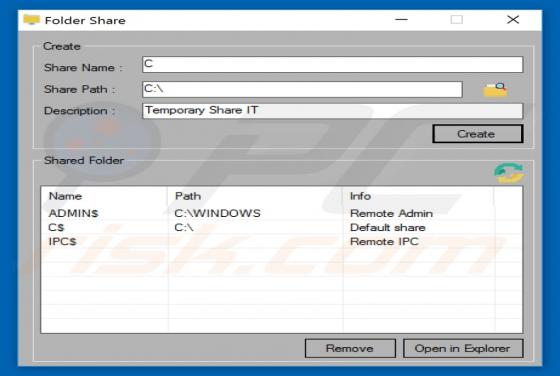Close the Folder Share window

click(x=513, y=20)
